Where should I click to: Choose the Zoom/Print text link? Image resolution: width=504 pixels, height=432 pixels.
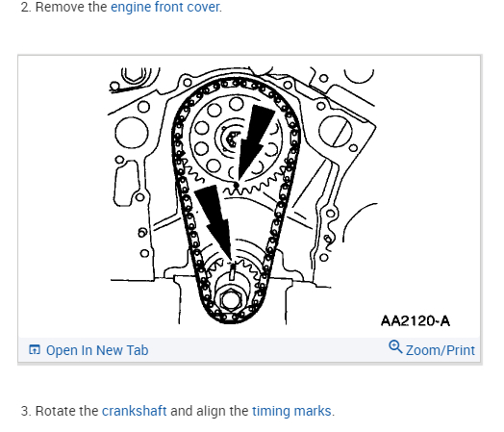point(440,350)
